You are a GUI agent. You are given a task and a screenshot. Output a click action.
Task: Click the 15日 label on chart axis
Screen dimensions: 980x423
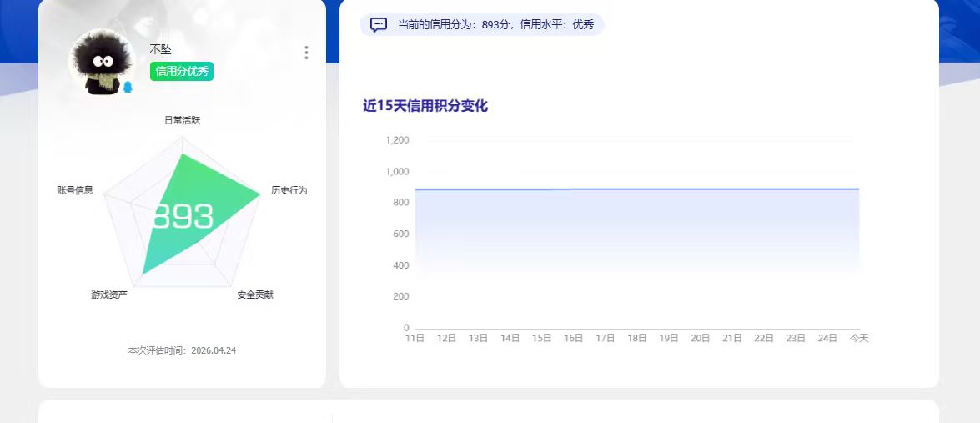tap(542, 338)
